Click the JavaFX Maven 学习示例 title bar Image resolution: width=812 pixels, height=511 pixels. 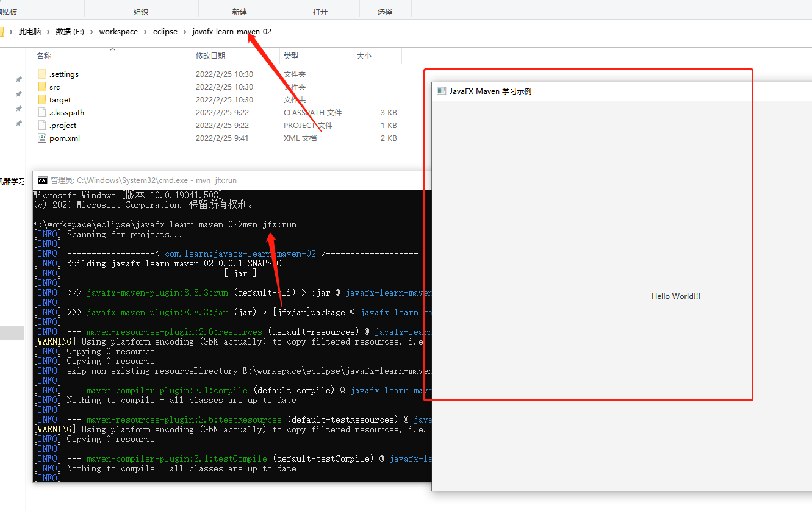tap(490, 91)
